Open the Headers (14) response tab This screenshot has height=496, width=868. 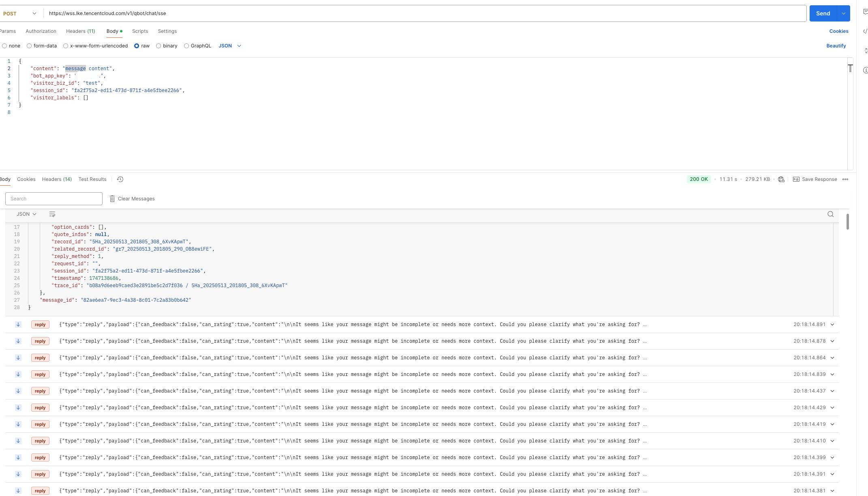click(x=57, y=179)
